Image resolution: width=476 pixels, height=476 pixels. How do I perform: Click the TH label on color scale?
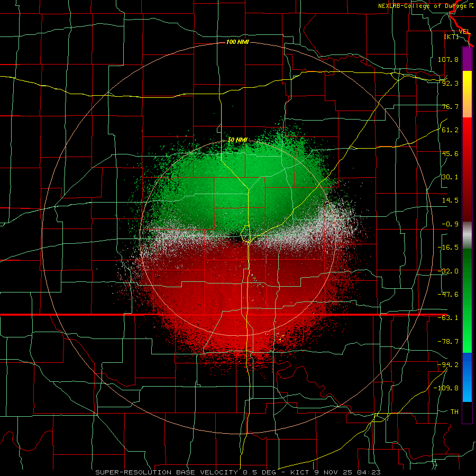(454, 412)
